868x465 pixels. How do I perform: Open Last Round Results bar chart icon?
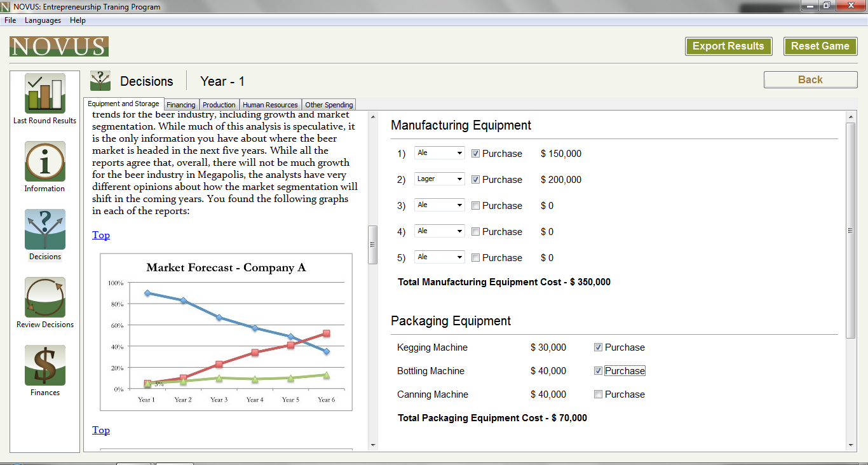pyautogui.click(x=45, y=93)
